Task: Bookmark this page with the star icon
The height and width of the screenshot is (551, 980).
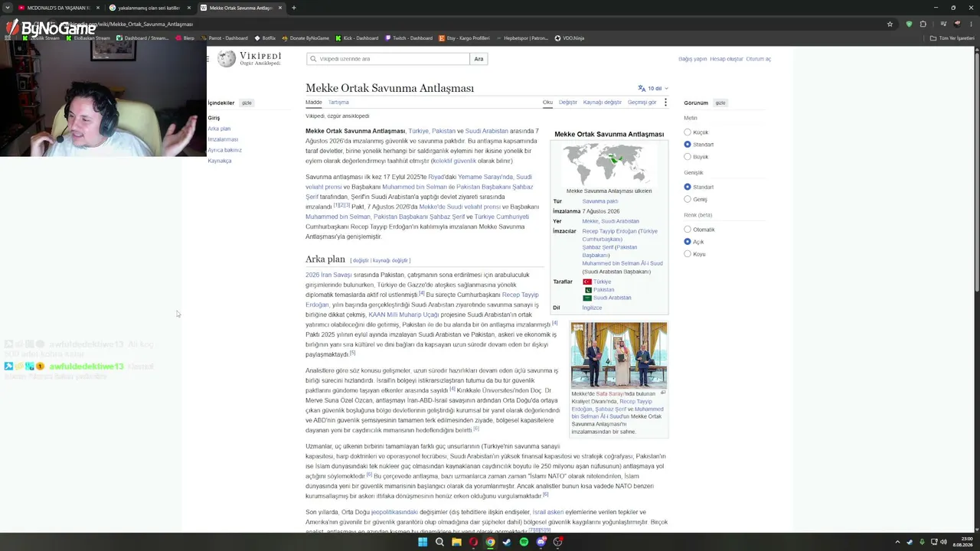Action: pyautogui.click(x=890, y=24)
